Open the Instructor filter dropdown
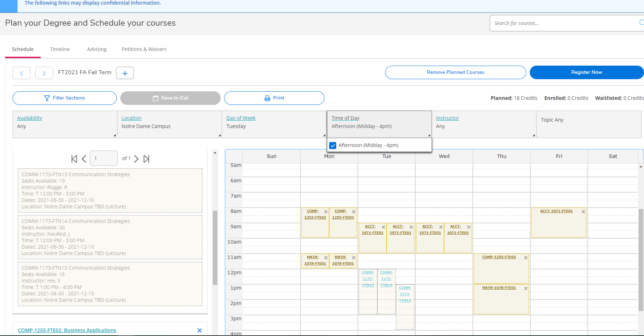The image size is (644, 336). [x=447, y=118]
